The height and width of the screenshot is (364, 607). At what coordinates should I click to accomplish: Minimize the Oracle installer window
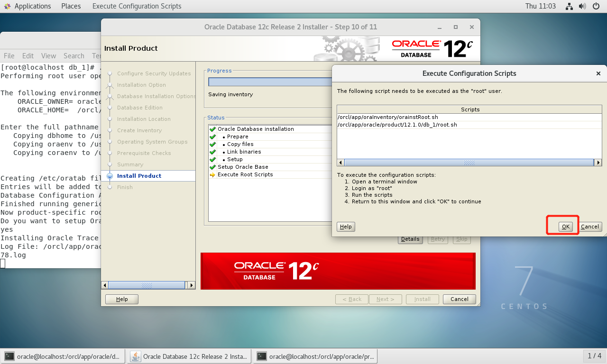440,27
